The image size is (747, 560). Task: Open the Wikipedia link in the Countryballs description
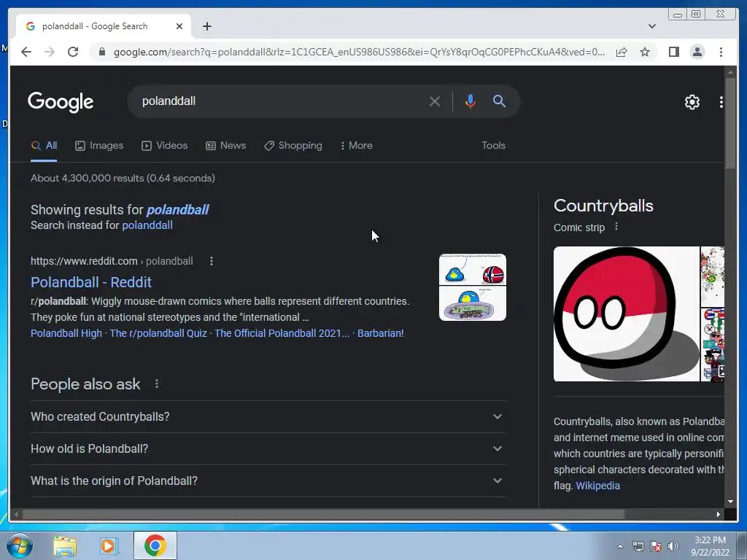coord(598,486)
